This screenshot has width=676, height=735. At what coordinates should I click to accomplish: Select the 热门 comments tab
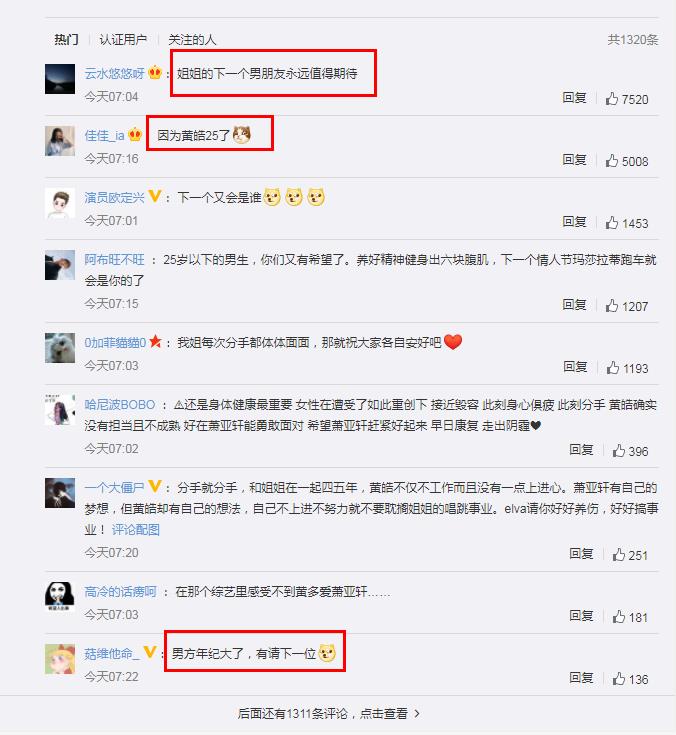[67, 39]
